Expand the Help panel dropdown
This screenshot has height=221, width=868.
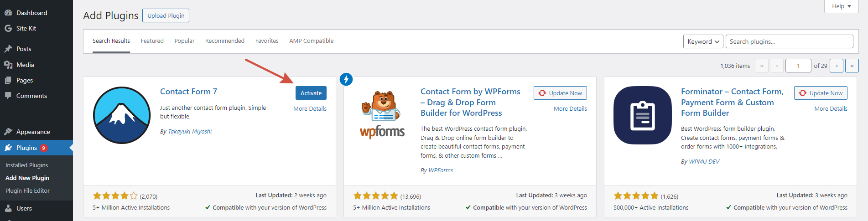point(841,6)
